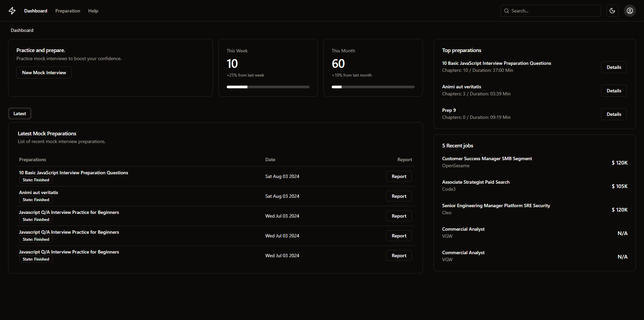Select the Dashboard nav item
This screenshot has height=320, width=644.
[36, 11]
